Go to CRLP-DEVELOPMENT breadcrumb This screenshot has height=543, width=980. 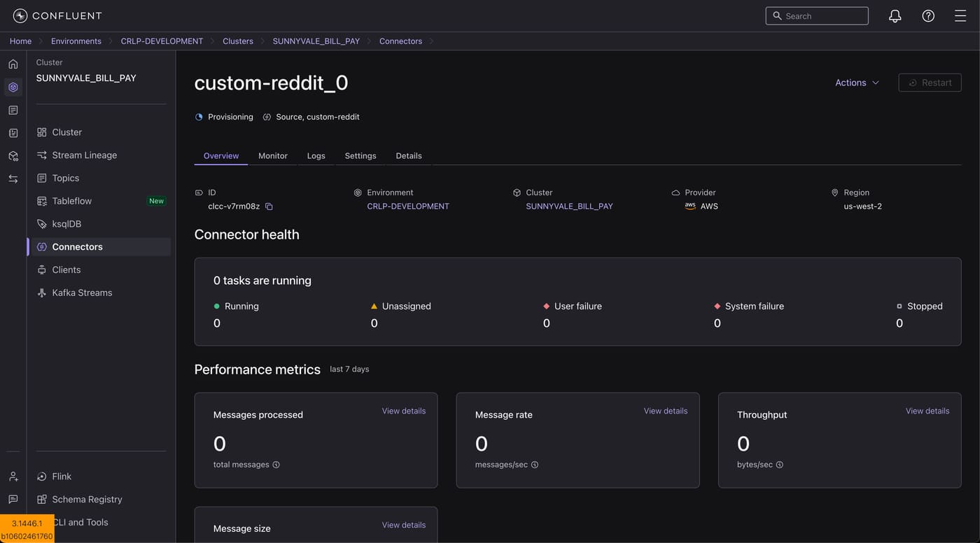[162, 41]
